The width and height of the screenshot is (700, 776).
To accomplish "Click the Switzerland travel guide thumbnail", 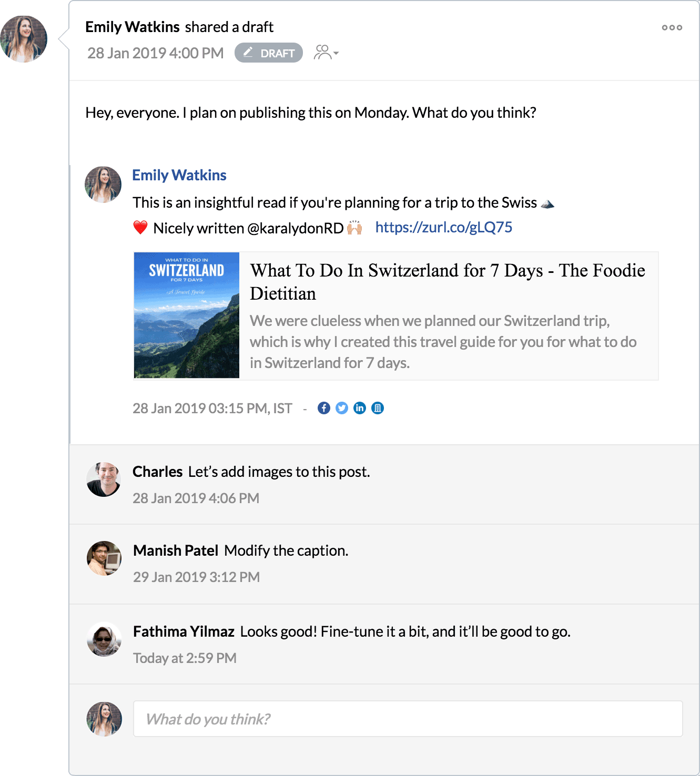I will 187,315.
